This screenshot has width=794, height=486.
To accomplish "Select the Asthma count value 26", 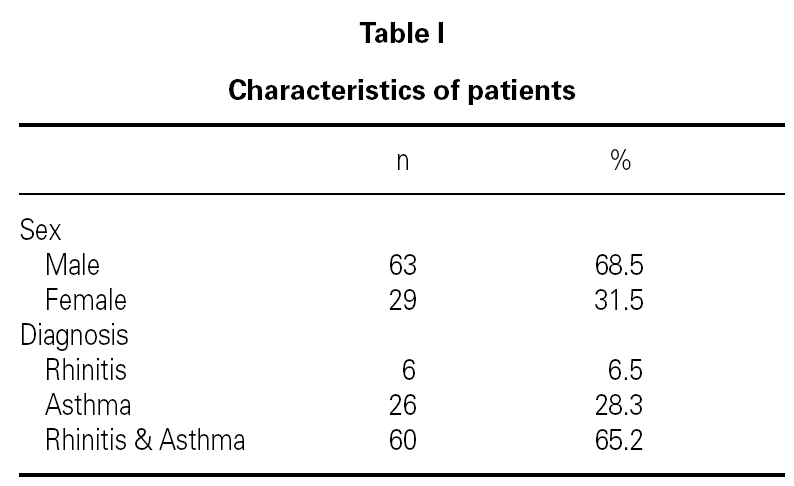I will [402, 405].
